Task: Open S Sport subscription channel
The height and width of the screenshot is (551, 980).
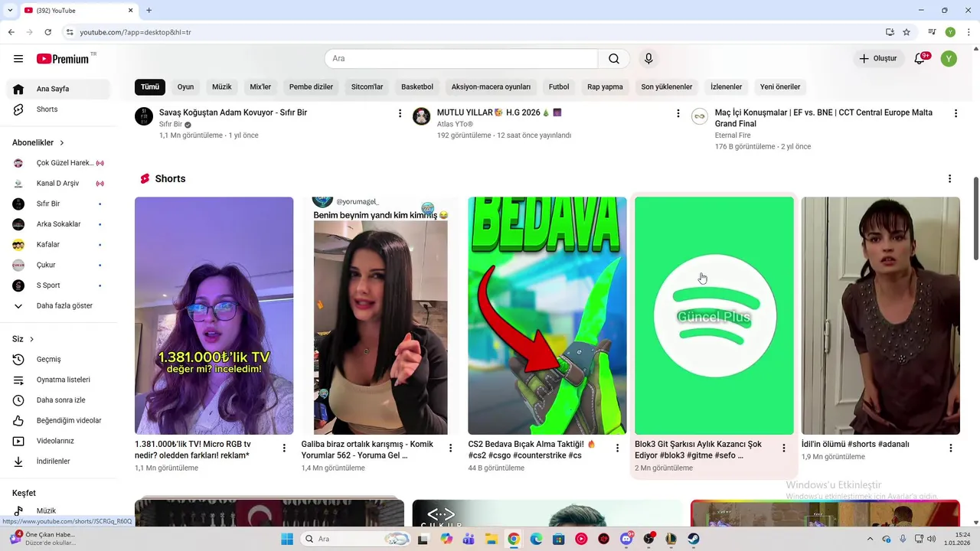Action: pos(58,285)
